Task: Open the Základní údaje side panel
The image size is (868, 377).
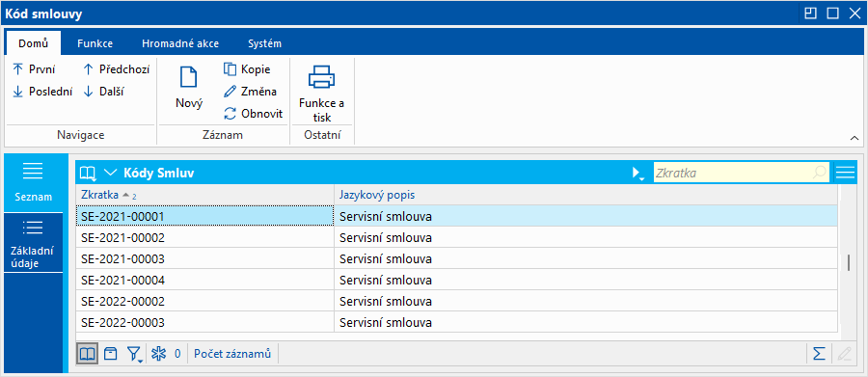Action: (x=33, y=242)
